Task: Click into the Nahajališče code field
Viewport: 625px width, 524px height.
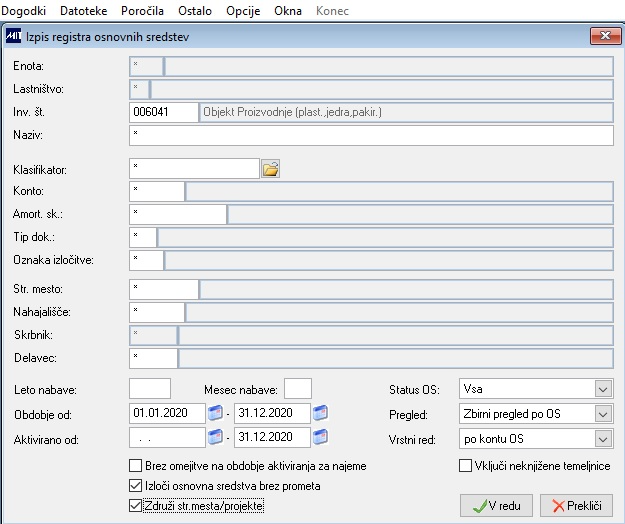Action: [x=157, y=312]
